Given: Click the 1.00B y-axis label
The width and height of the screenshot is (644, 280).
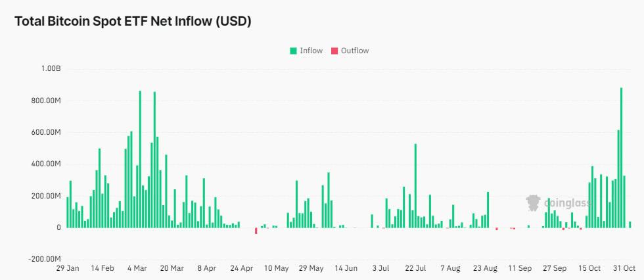Looking at the screenshot, I should pos(51,69).
